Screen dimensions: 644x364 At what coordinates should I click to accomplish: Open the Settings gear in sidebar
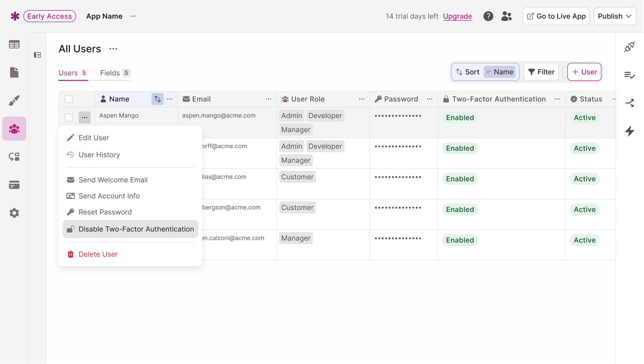pos(14,213)
